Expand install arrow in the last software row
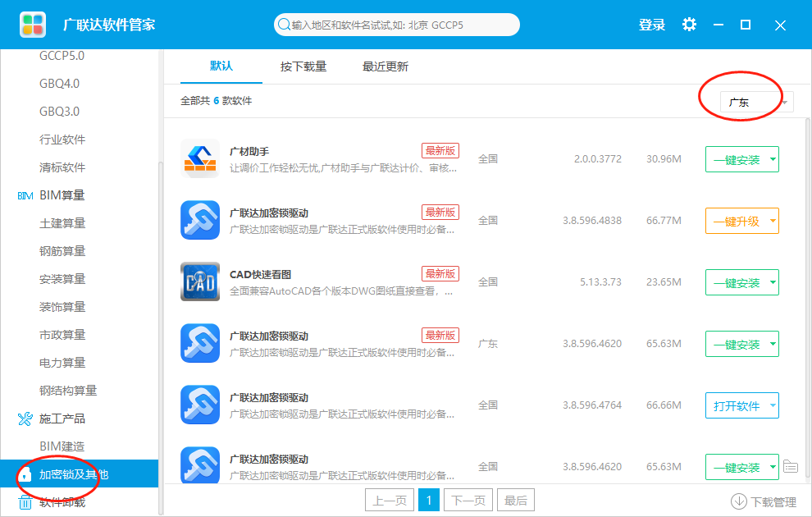The height and width of the screenshot is (517, 812). coord(773,467)
